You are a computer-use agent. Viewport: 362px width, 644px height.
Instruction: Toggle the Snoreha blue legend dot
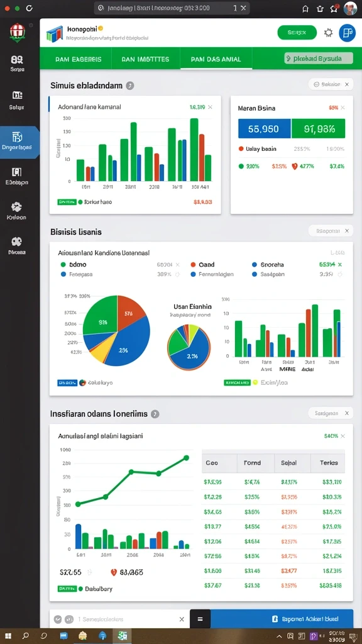point(255,265)
